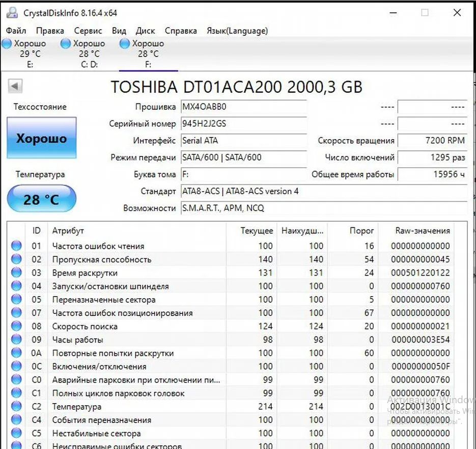
Task: Click blue health orb of disk E:
Action: [7, 44]
